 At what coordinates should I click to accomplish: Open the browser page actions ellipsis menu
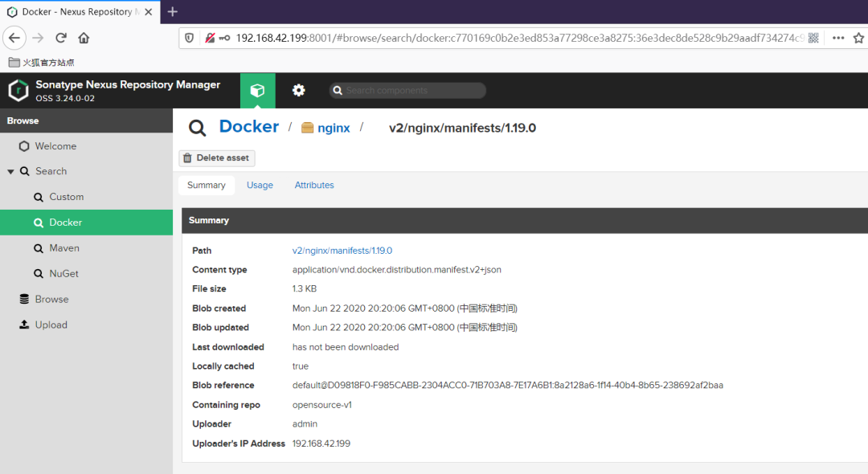coord(838,38)
